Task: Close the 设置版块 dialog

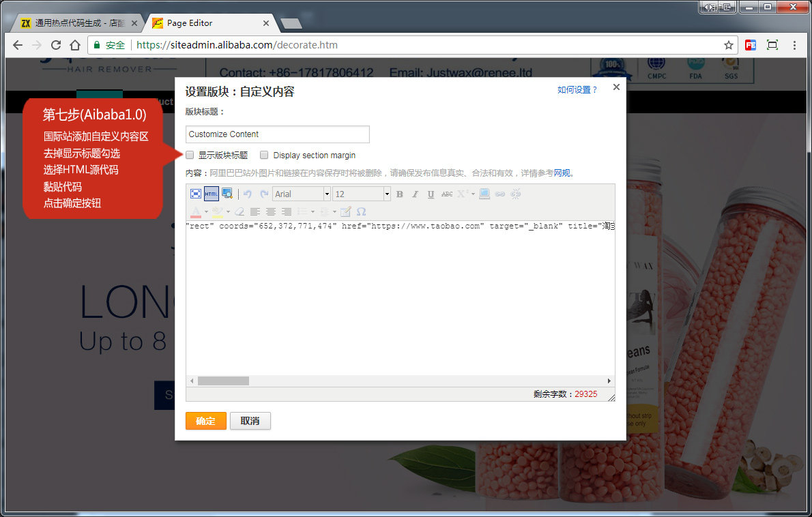Action: pos(616,87)
